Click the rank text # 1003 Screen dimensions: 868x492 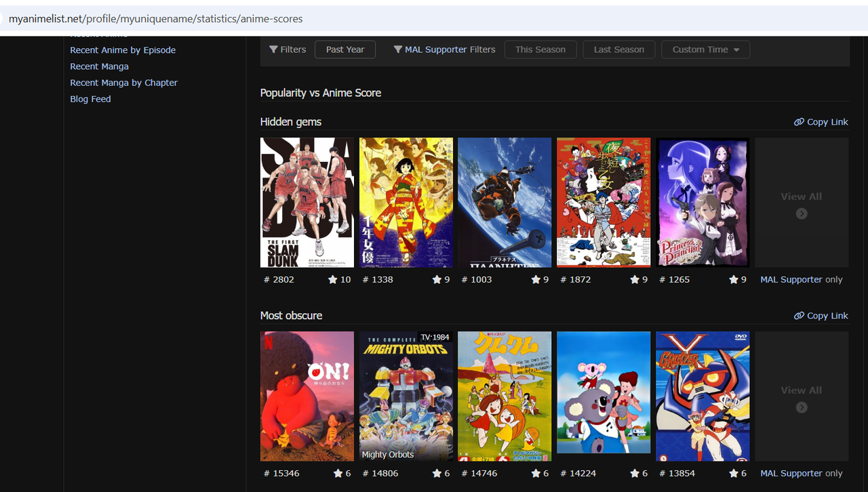[x=477, y=279]
